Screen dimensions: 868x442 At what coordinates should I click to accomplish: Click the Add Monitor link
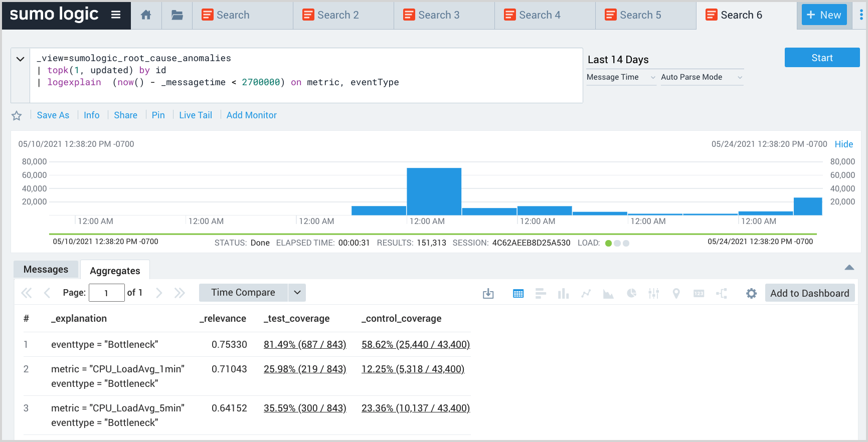tap(251, 115)
